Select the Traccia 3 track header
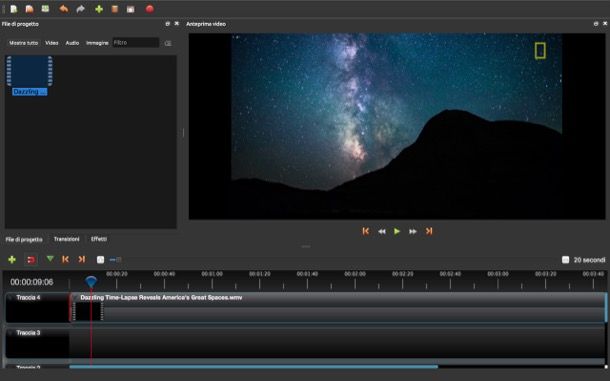610x381 pixels. coord(37,343)
